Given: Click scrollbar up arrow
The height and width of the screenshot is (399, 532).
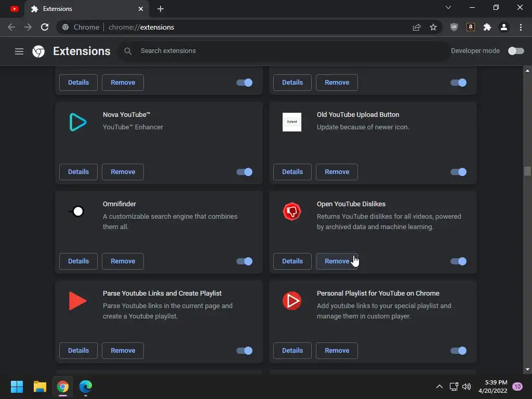Looking at the screenshot, I should coord(527,71).
